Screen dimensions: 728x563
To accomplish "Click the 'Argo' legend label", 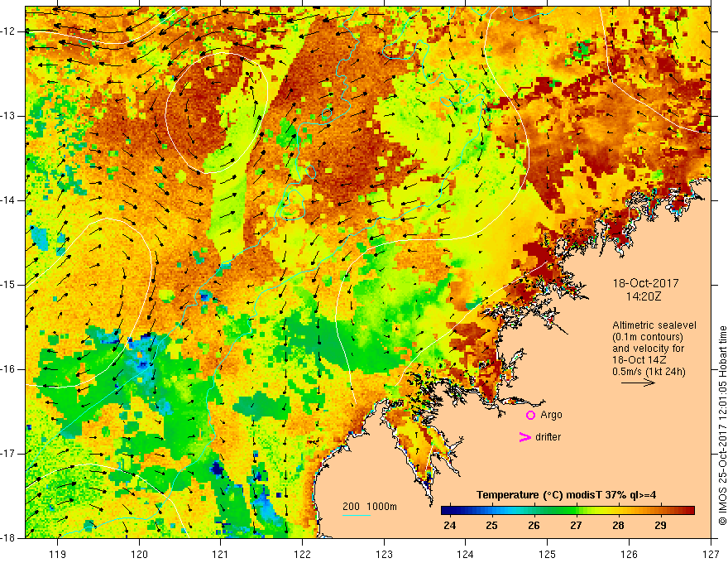I will pos(551,415).
